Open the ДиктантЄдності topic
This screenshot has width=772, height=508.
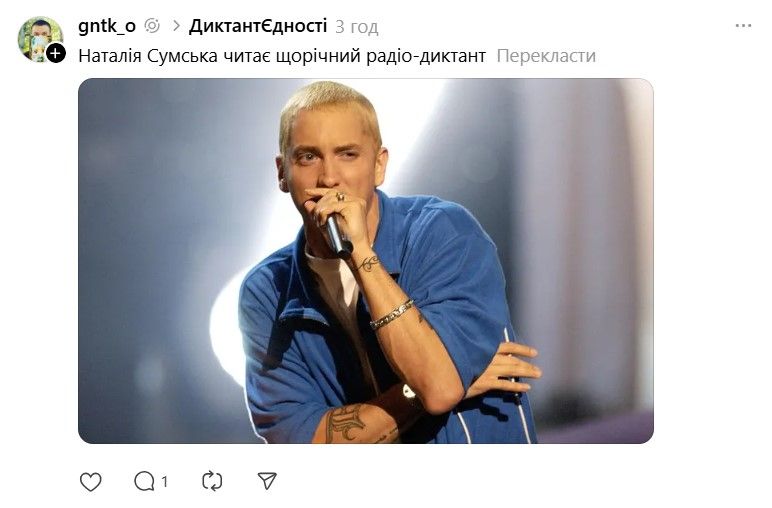(257, 26)
